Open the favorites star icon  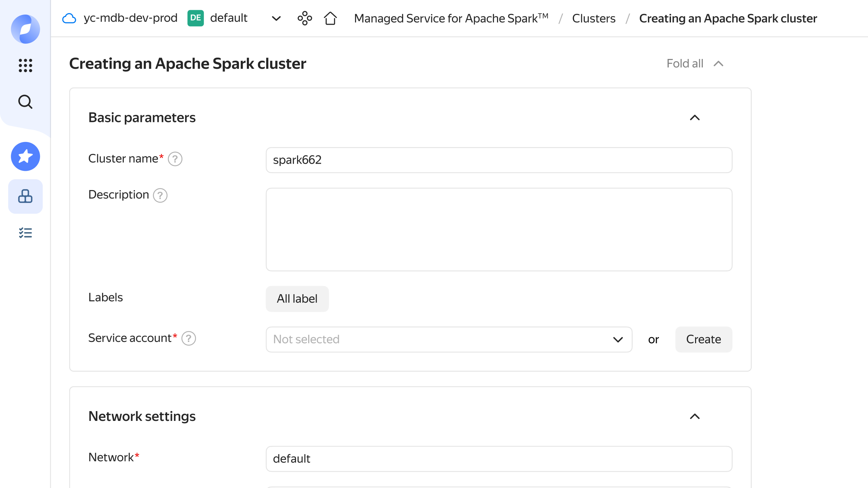click(25, 156)
